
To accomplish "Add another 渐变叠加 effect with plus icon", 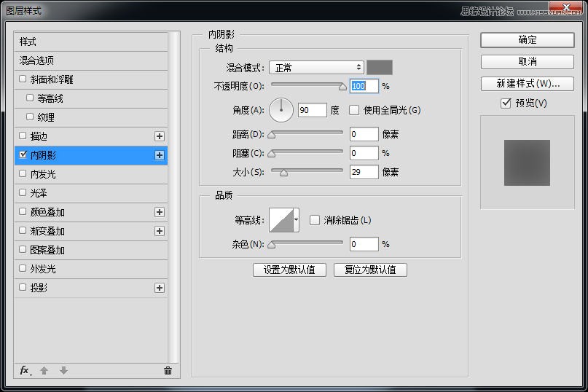I will pyautogui.click(x=160, y=231).
